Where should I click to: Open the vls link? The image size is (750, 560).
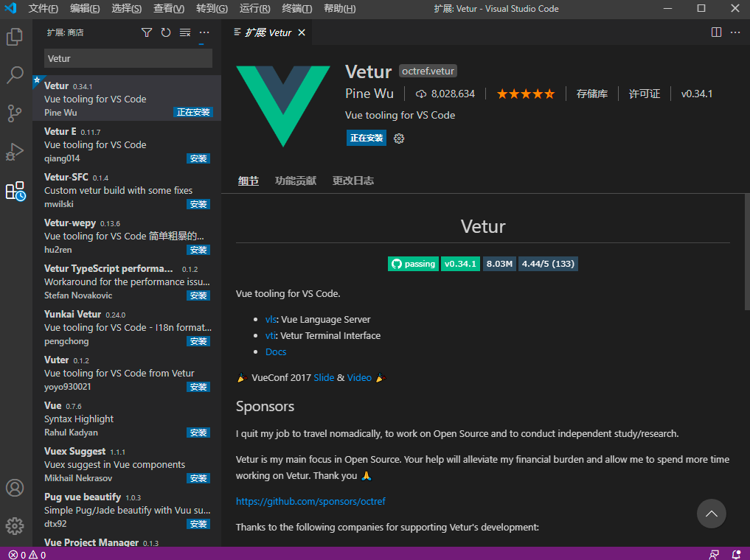point(270,319)
